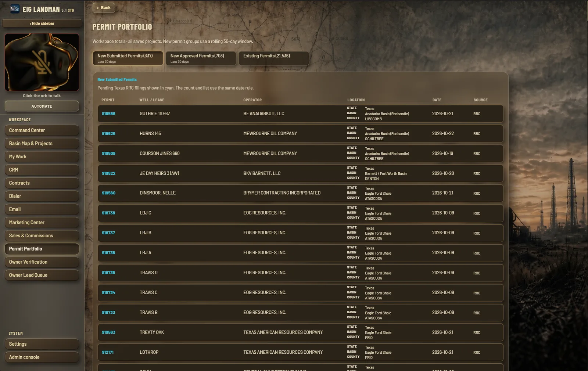Open Email in the sidebar
The width and height of the screenshot is (588, 371).
tap(42, 209)
